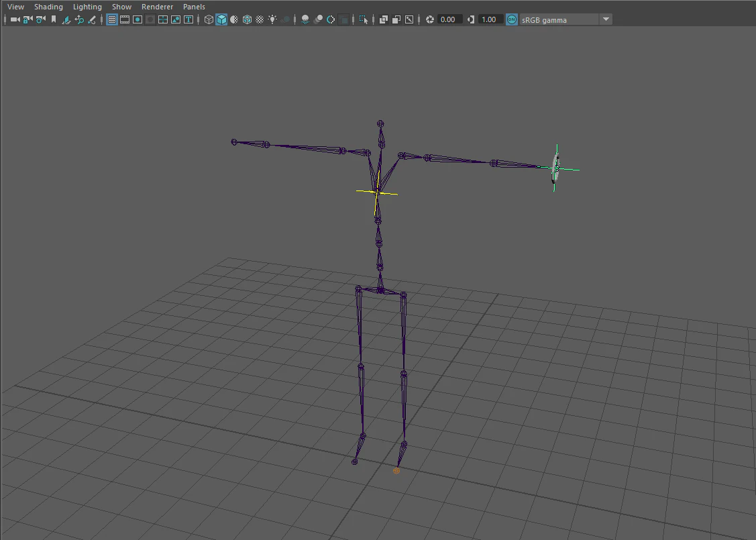Screen dimensions: 756x540
Task: Click the Use All Lights bulb icon
Action: coord(272,19)
